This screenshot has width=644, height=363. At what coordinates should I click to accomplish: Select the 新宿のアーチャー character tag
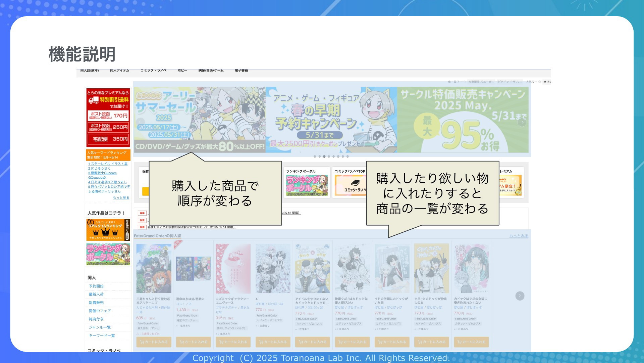coord(187,321)
